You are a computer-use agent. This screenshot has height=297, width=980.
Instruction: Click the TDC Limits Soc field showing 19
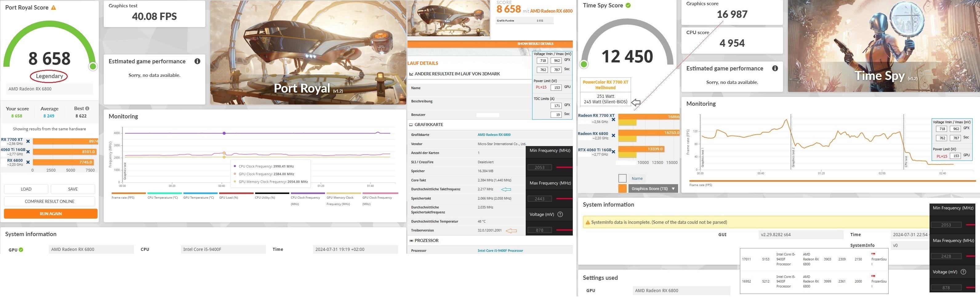(x=556, y=115)
